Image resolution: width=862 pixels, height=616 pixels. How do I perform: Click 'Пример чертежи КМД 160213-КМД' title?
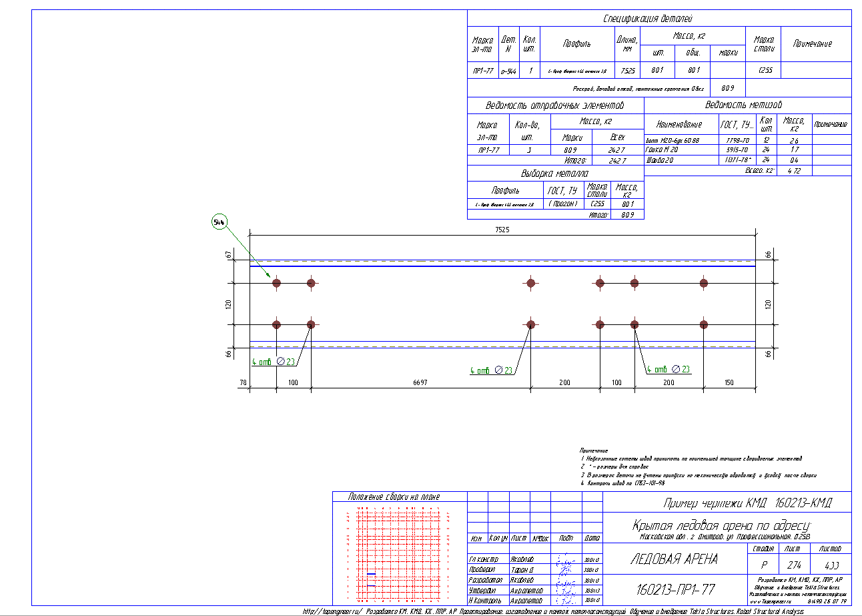747,503
